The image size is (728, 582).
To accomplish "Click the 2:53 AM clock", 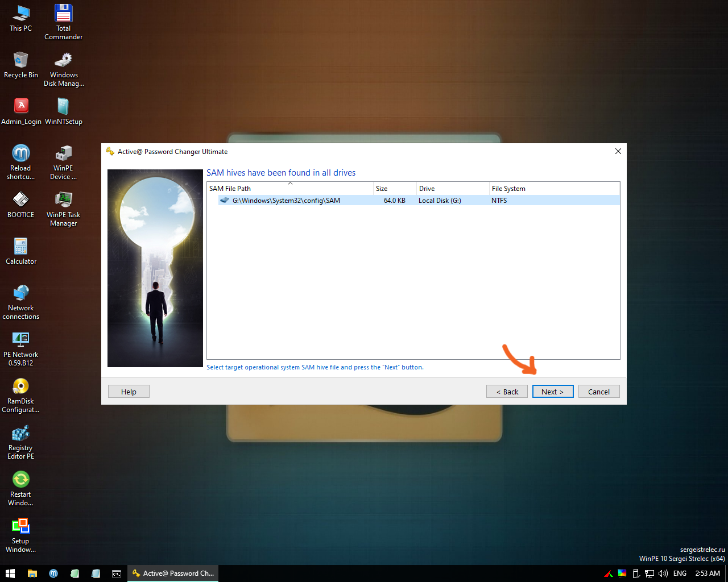I will click(x=708, y=573).
